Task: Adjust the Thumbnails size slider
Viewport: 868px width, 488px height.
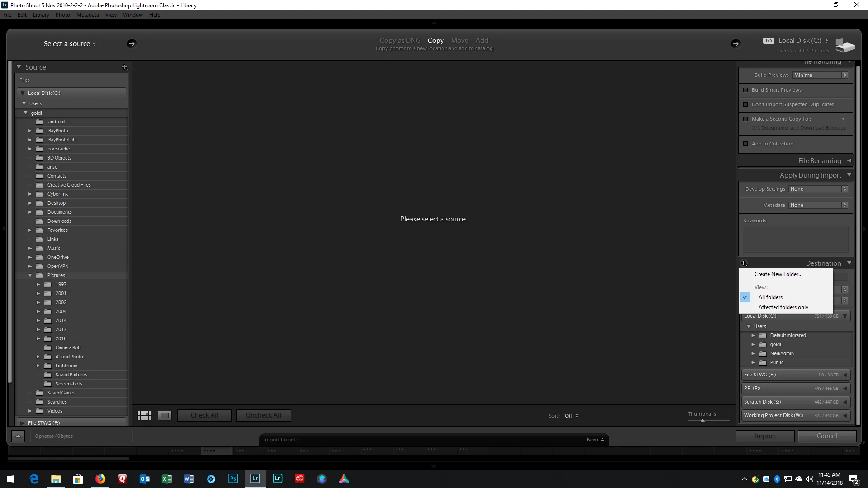Action: [703, 421]
